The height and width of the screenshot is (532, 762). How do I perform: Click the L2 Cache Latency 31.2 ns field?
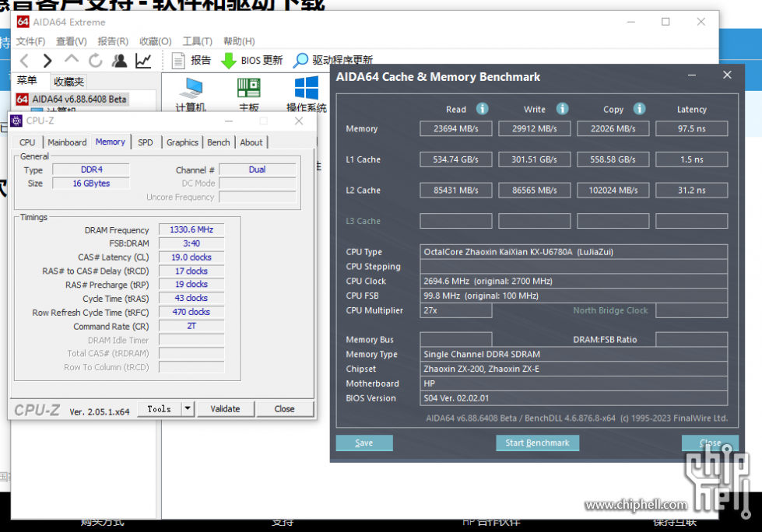tap(691, 191)
